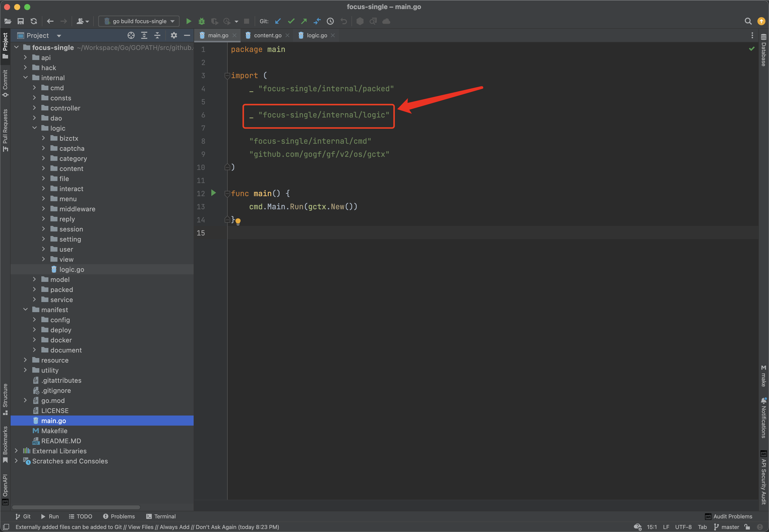The image size is (769, 532).
Task: Click the Search Everywhere magnifier icon
Action: pos(748,21)
